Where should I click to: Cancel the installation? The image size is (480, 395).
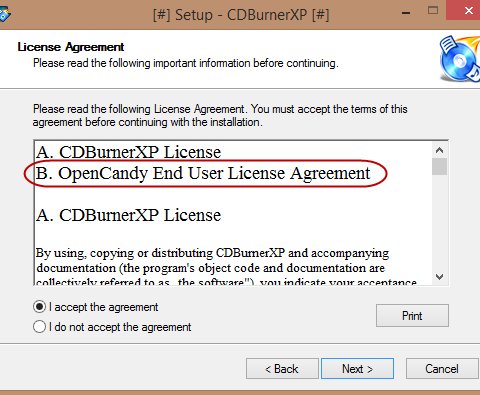(442, 369)
